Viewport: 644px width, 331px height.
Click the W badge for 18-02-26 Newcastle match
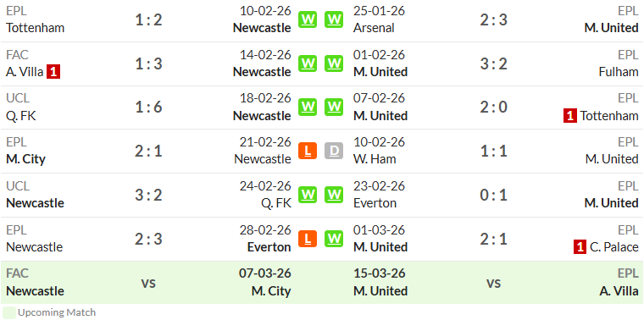pos(308,107)
